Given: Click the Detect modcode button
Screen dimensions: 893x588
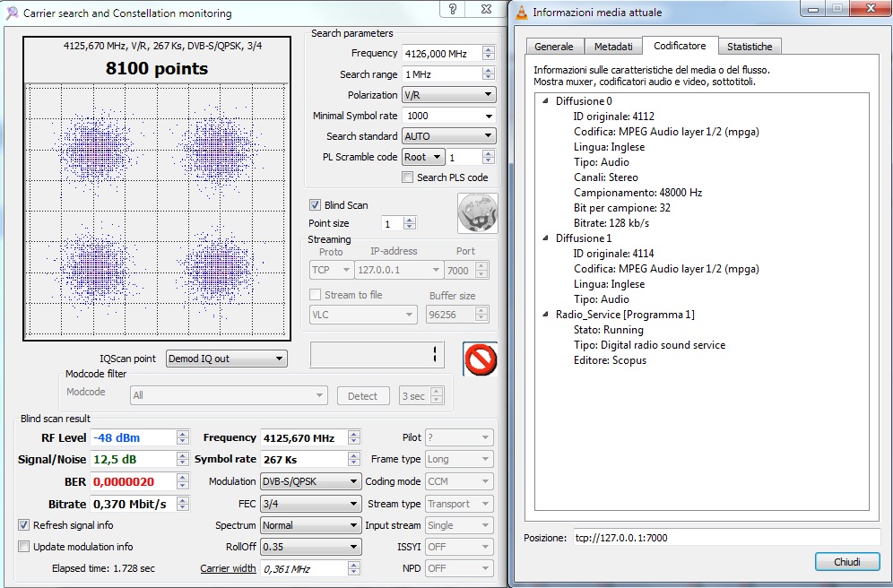Looking at the screenshot, I should [363, 396].
